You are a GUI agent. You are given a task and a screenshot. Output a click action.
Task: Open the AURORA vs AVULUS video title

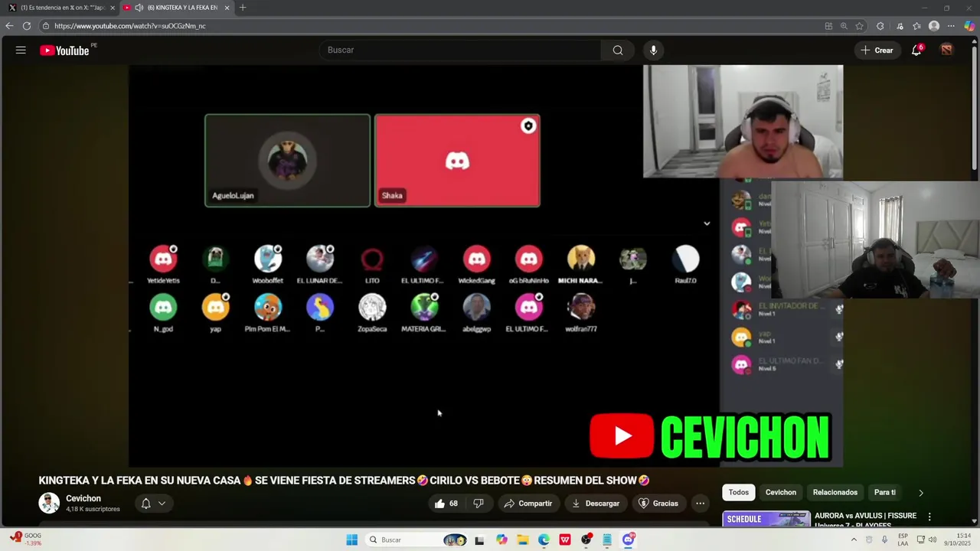865,520
